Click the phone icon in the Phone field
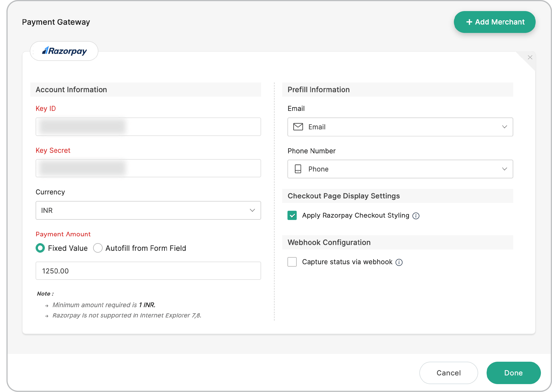 coord(298,169)
